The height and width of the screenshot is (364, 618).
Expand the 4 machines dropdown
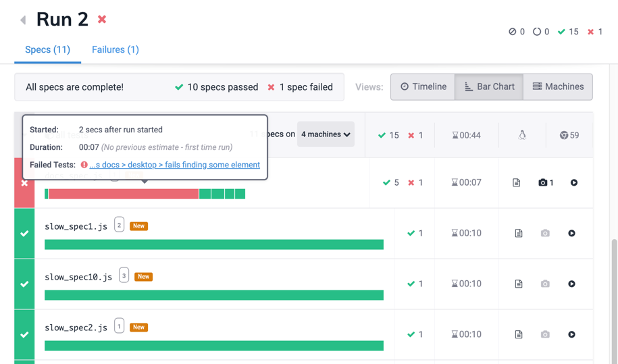pos(326,134)
